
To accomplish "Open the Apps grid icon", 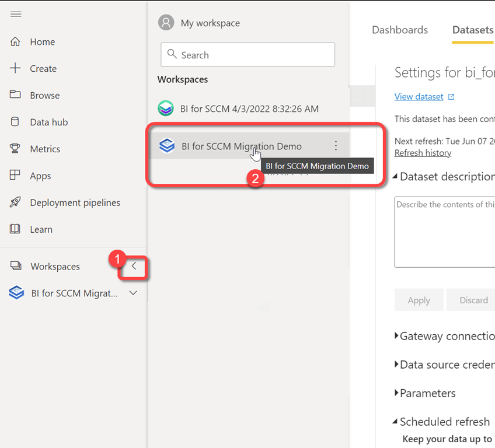I will [x=15, y=175].
